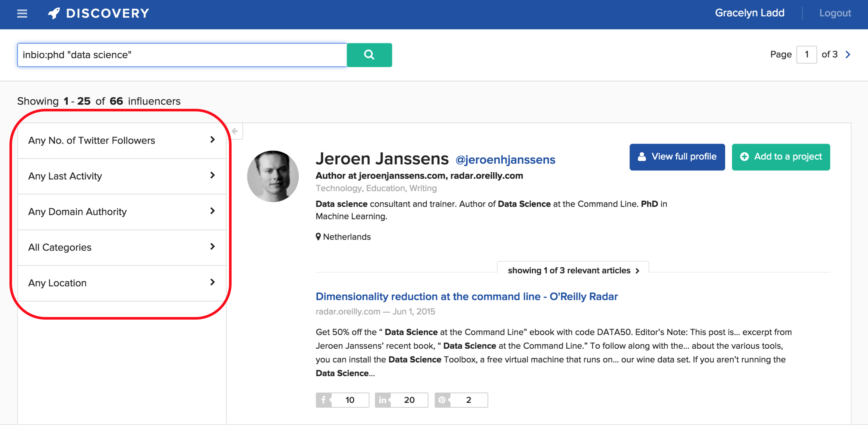Expand All Categories filter
The height and width of the screenshot is (425, 868).
pyautogui.click(x=122, y=247)
